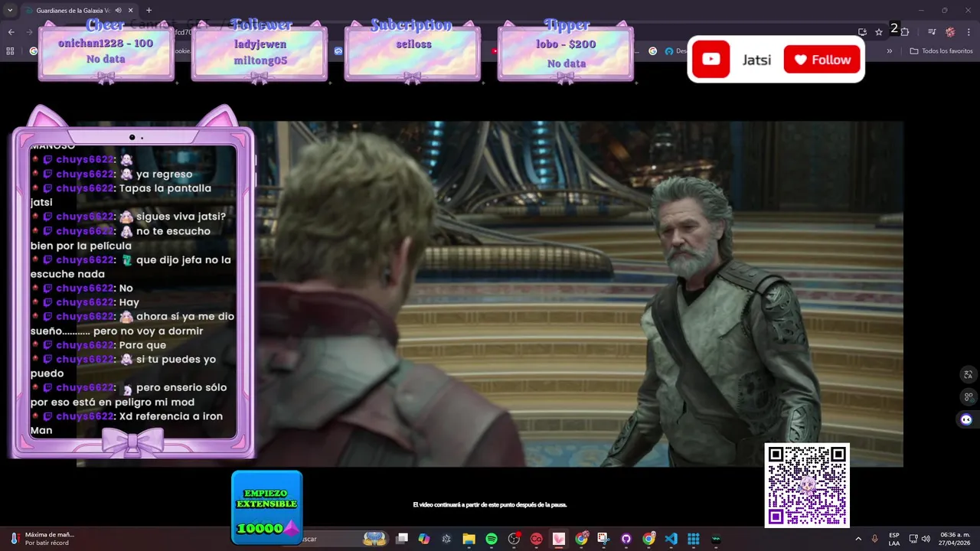Click the paused movie video frame
The height and width of the screenshot is (551, 980).
(x=490, y=294)
